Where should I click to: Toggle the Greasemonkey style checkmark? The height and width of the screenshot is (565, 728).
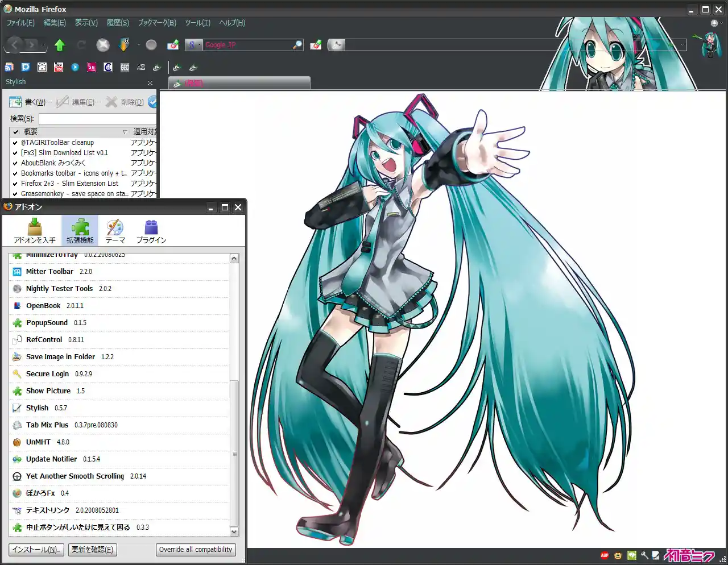pos(15,194)
